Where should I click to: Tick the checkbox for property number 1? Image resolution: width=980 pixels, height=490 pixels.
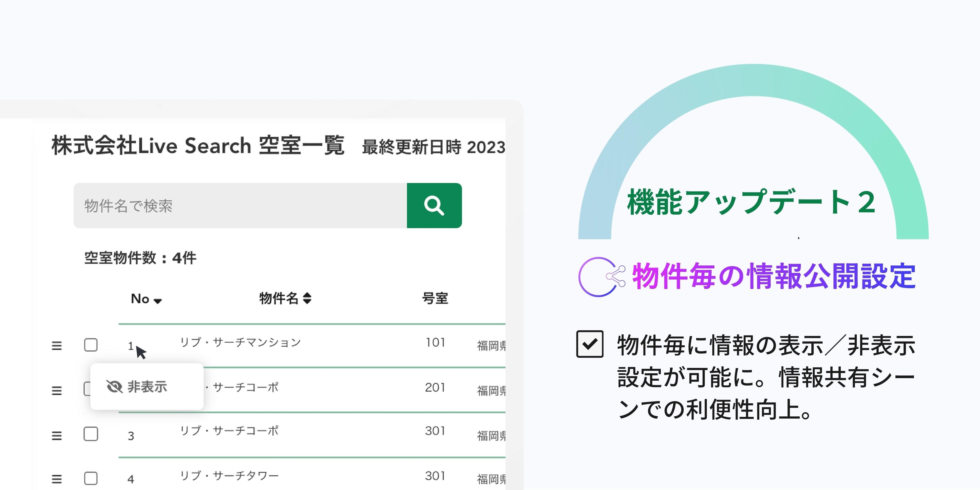pos(90,345)
